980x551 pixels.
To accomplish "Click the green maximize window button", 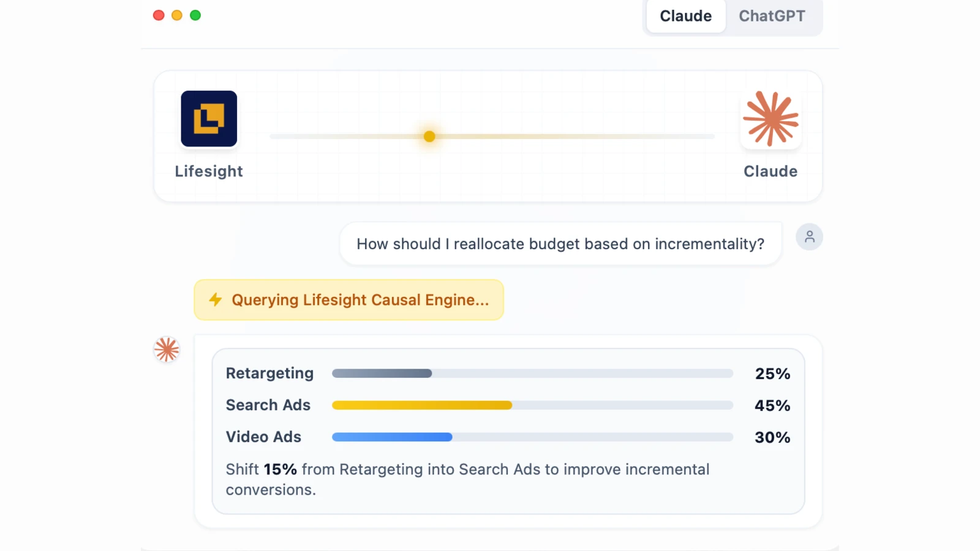I will 195,15.
